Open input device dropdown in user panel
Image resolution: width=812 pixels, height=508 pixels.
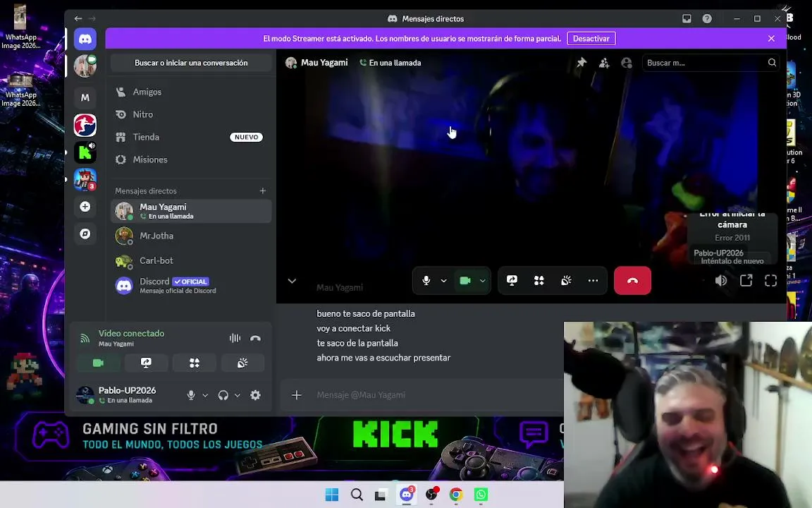tap(205, 395)
